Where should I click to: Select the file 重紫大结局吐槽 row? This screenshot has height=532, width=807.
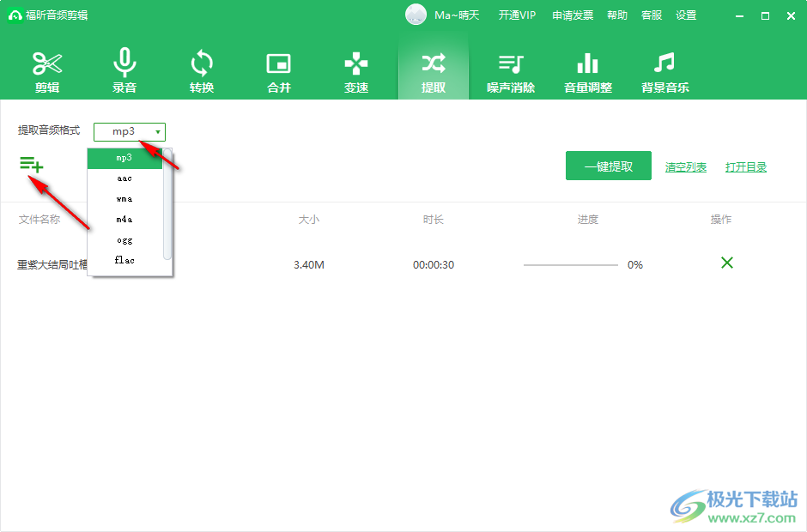[403, 264]
